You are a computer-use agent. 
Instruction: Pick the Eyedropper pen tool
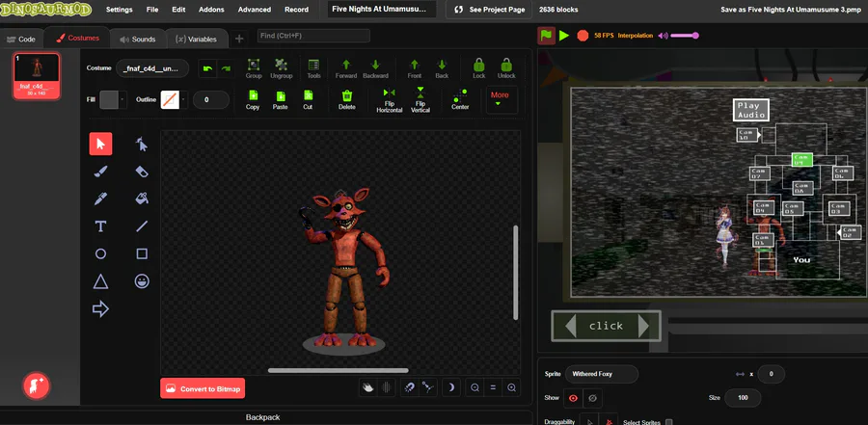(x=100, y=199)
